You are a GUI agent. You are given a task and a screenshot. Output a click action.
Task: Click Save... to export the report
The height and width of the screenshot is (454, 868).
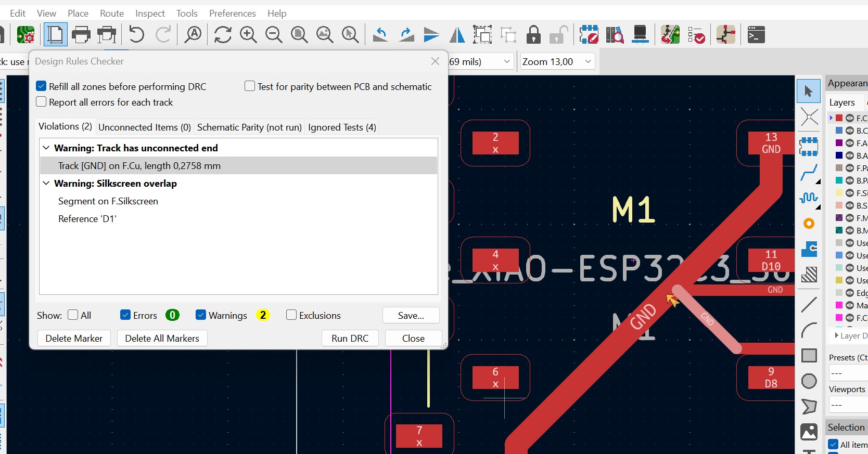point(411,315)
